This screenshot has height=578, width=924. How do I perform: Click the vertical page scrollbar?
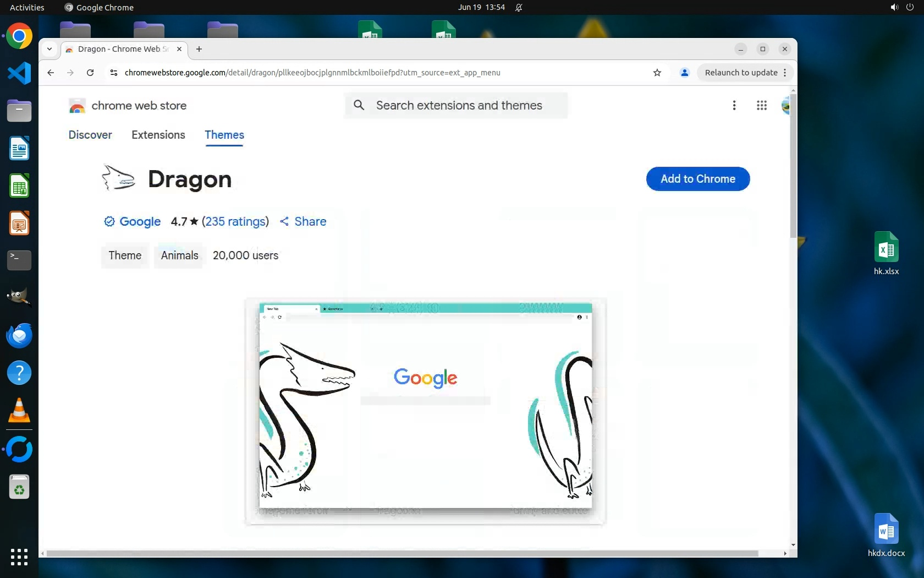pos(793,165)
